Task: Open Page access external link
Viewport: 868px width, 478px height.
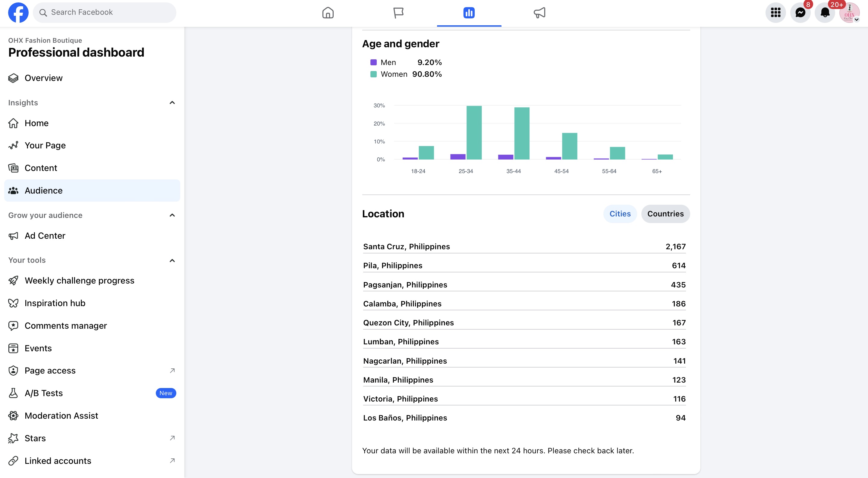Action: [x=50, y=370]
